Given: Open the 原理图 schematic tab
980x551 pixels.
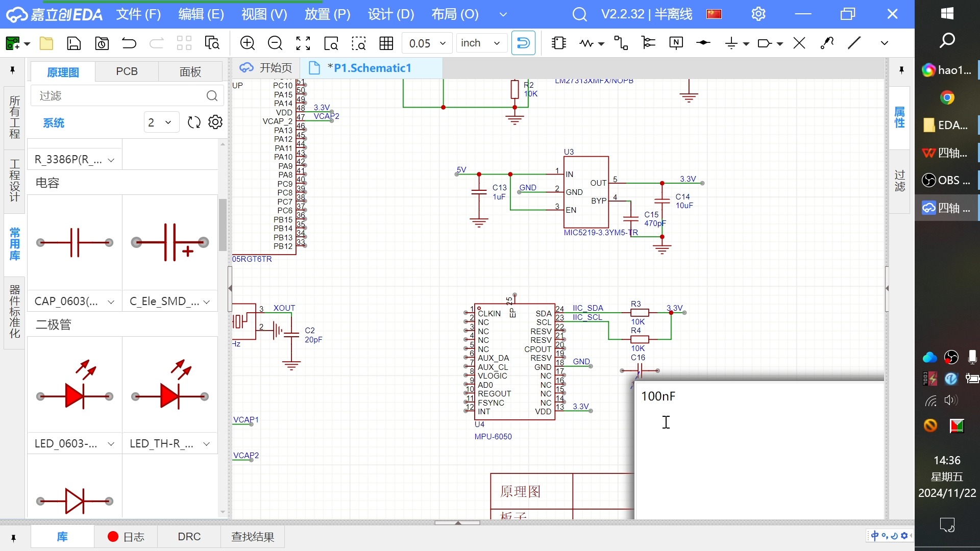Looking at the screenshot, I should tap(62, 70).
